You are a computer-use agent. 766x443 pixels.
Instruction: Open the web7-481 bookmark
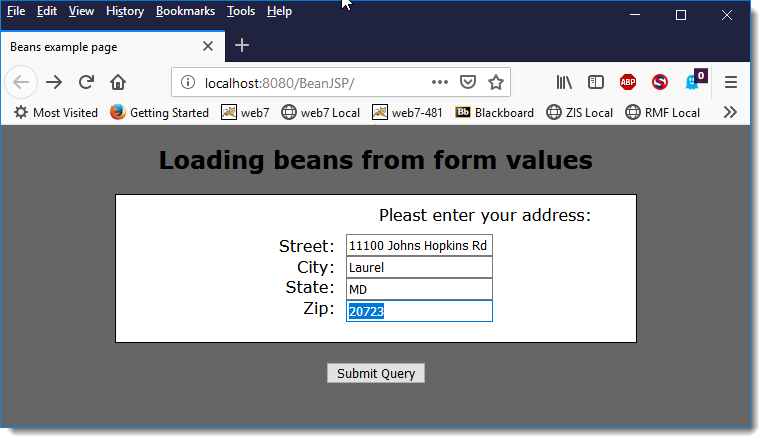coord(407,113)
